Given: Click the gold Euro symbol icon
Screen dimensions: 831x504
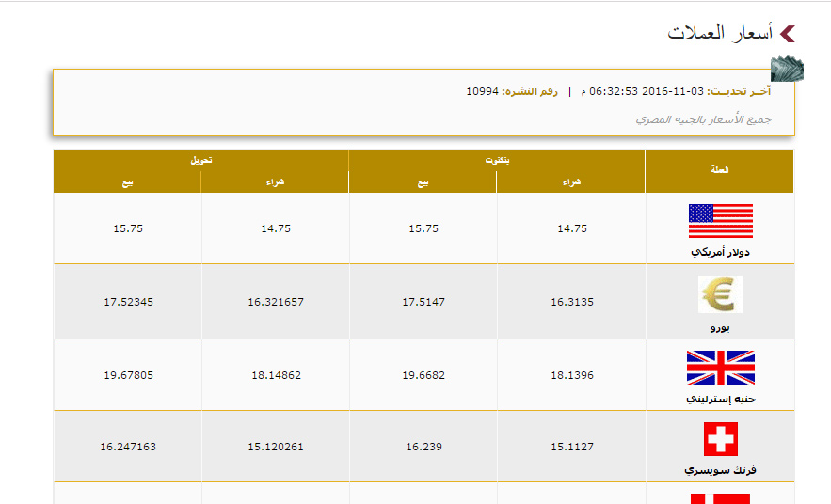Looking at the screenshot, I should (720, 294).
